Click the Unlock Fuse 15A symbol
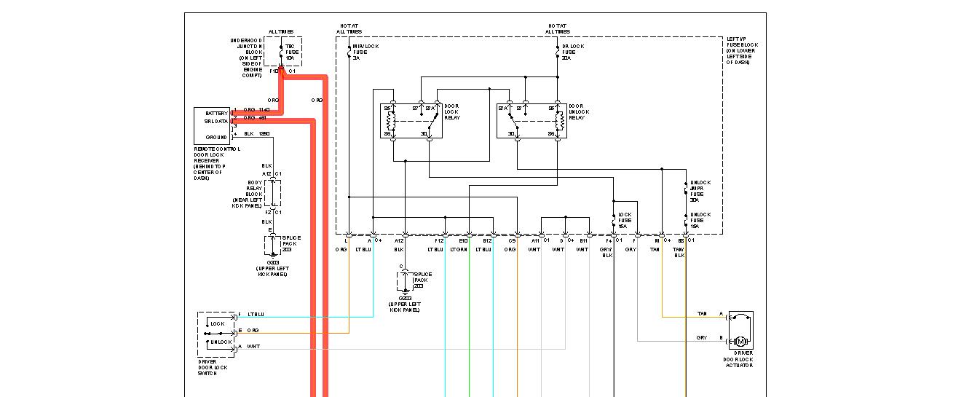Image resolution: width=980 pixels, height=397 pixels. pyautogui.click(x=686, y=220)
